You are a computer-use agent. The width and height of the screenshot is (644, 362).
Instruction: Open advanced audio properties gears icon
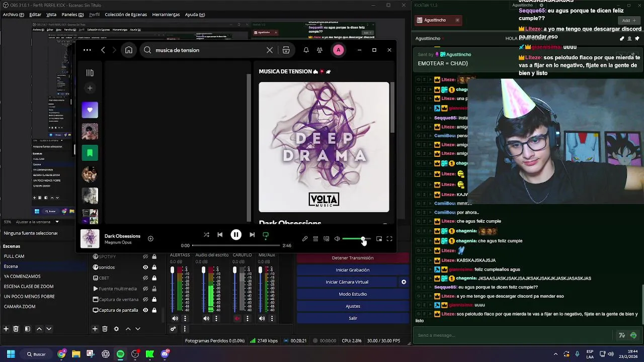tap(173, 329)
